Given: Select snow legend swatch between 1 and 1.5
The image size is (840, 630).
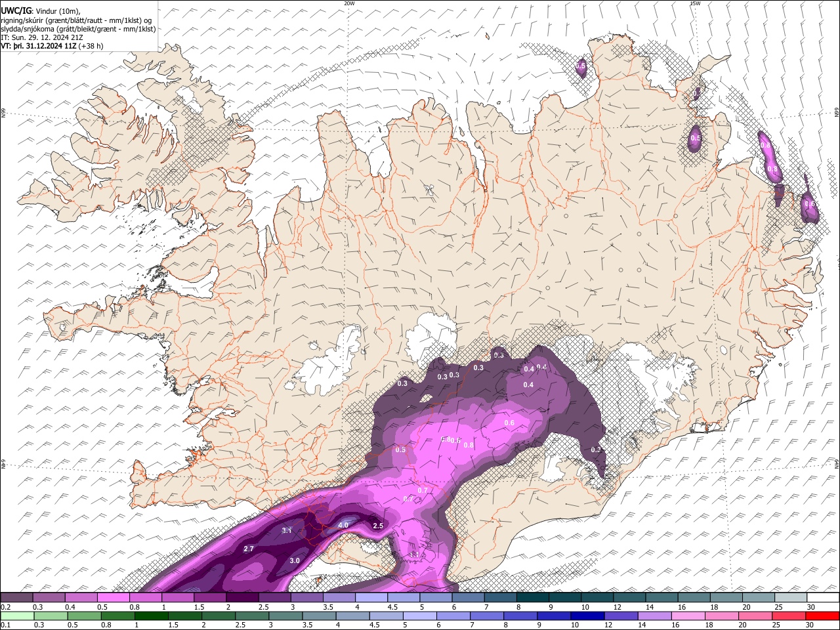Looking at the screenshot, I should click(x=178, y=598).
